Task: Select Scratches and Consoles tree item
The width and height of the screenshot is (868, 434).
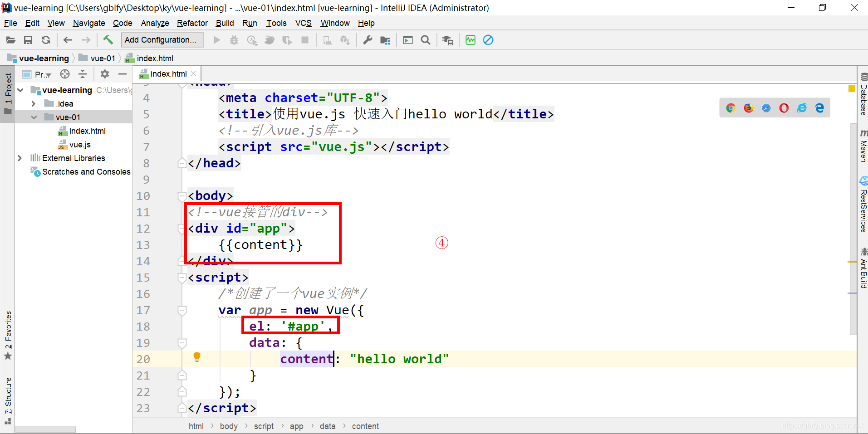Action: 80,172
